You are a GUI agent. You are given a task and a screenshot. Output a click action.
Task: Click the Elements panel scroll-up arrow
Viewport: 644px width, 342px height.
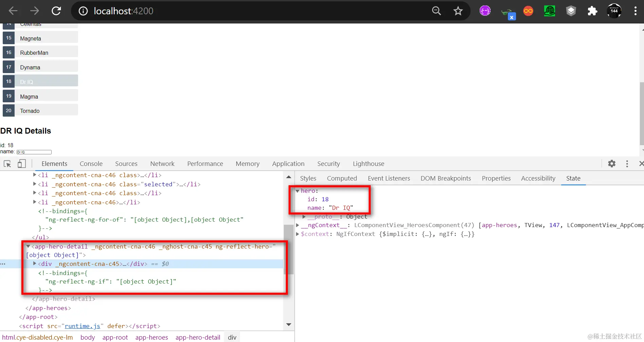click(x=289, y=177)
